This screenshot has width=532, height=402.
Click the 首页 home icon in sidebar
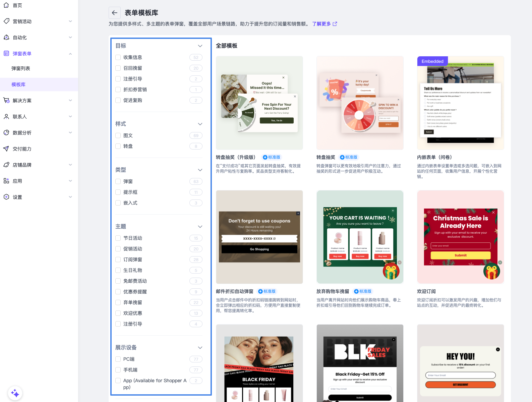point(6,5)
